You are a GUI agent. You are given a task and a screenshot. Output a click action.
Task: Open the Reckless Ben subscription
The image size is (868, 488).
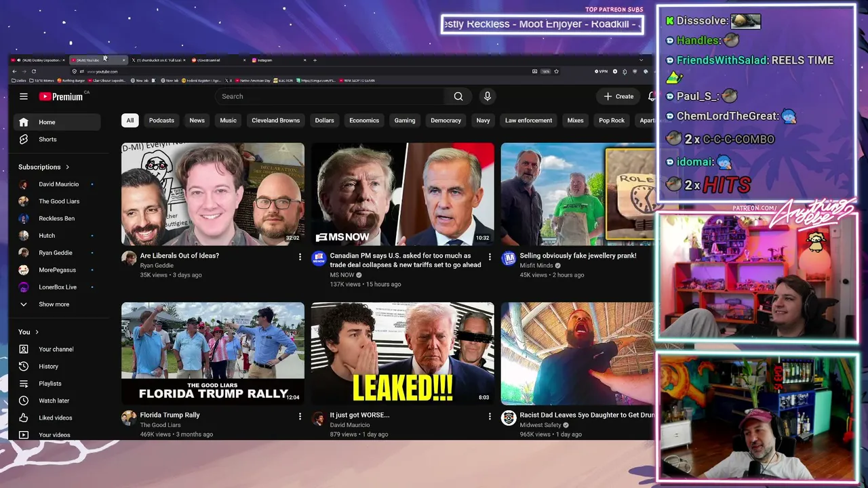(57, 218)
